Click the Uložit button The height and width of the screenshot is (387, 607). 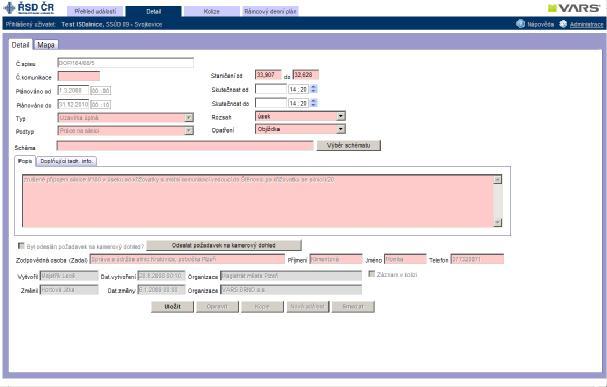pyautogui.click(x=172, y=307)
